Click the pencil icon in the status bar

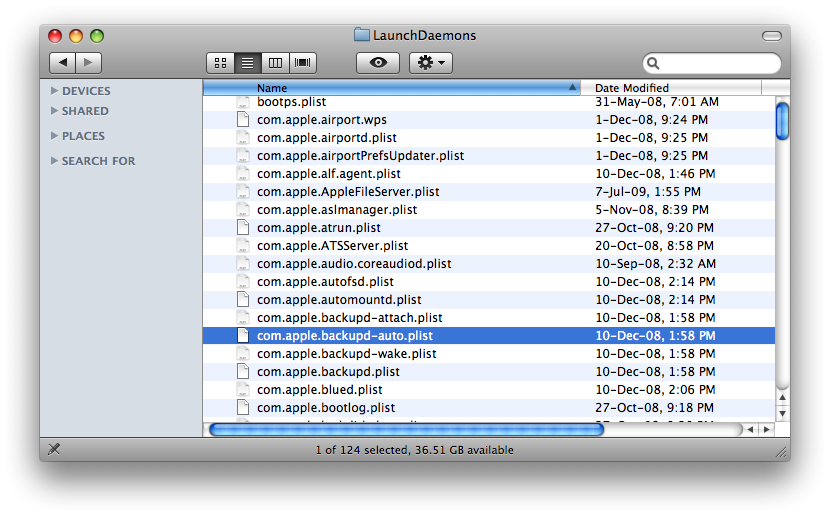coord(54,449)
